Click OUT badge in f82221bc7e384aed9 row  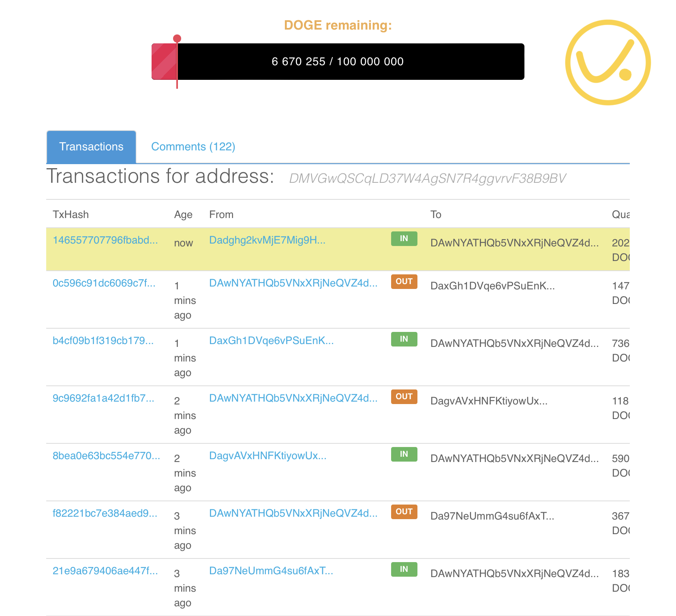[404, 511]
